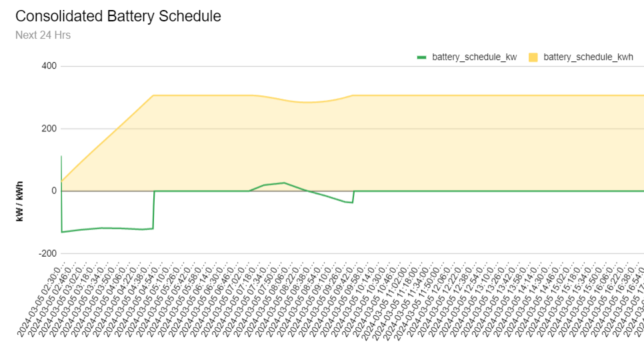The height and width of the screenshot is (352, 644).
Task: Toggle the battery_schedule_kwh series via its legend label
Action: [x=588, y=57]
